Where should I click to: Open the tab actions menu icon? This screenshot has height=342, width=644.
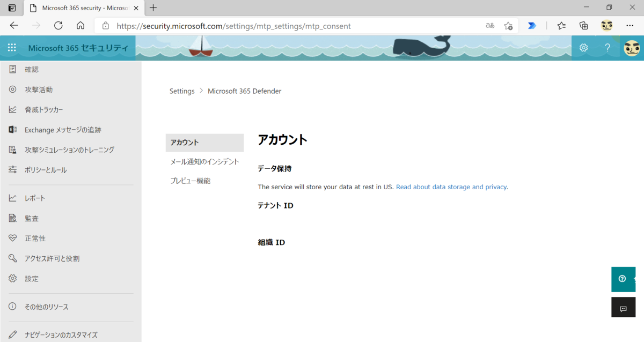[12, 8]
